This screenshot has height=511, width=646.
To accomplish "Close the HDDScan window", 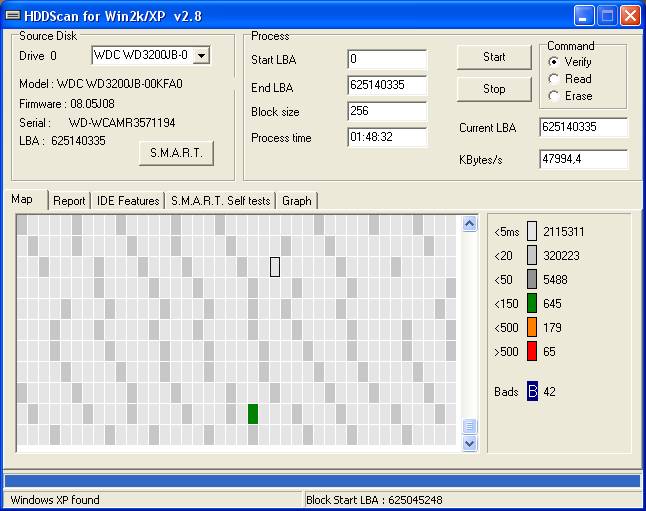I will pos(630,16).
